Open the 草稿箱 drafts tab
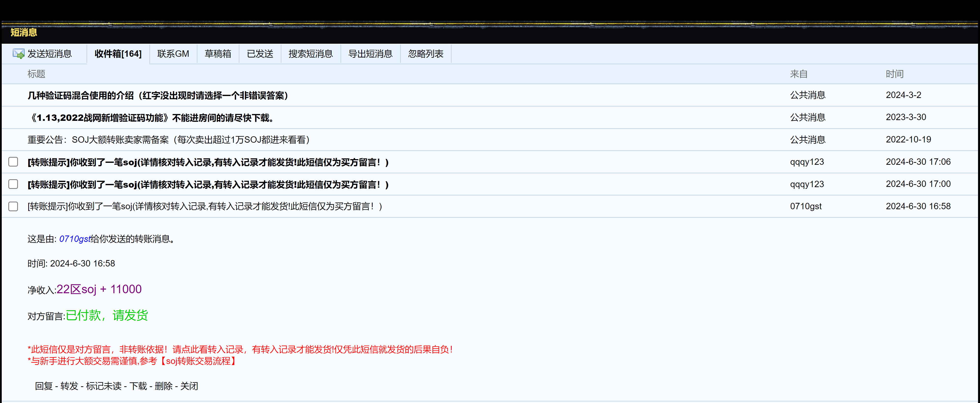This screenshot has width=980, height=403. [218, 54]
